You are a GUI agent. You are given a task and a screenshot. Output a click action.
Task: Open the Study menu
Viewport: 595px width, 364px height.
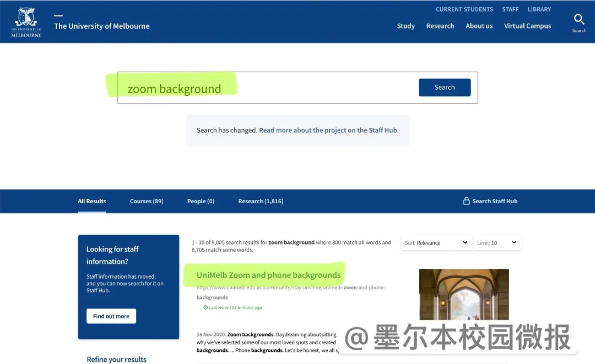[405, 26]
